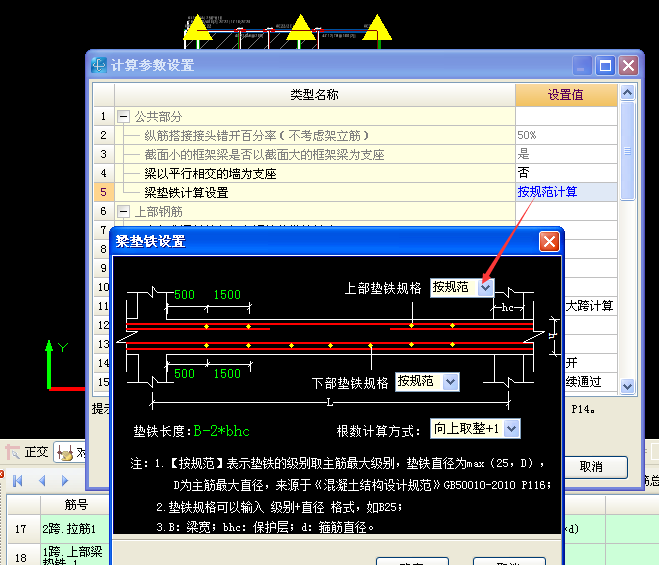The height and width of the screenshot is (565, 659).
Task: Click the 设置值 column header
Action: [x=566, y=95]
